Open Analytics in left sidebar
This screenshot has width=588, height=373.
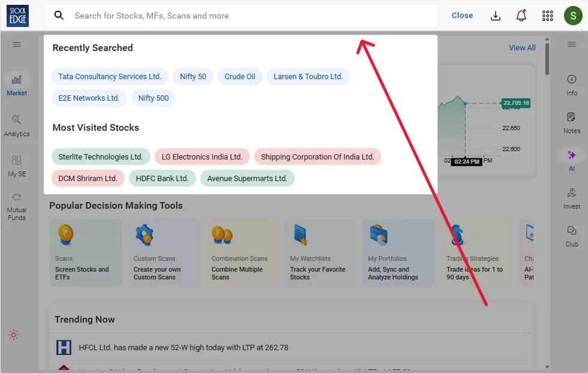[17, 126]
